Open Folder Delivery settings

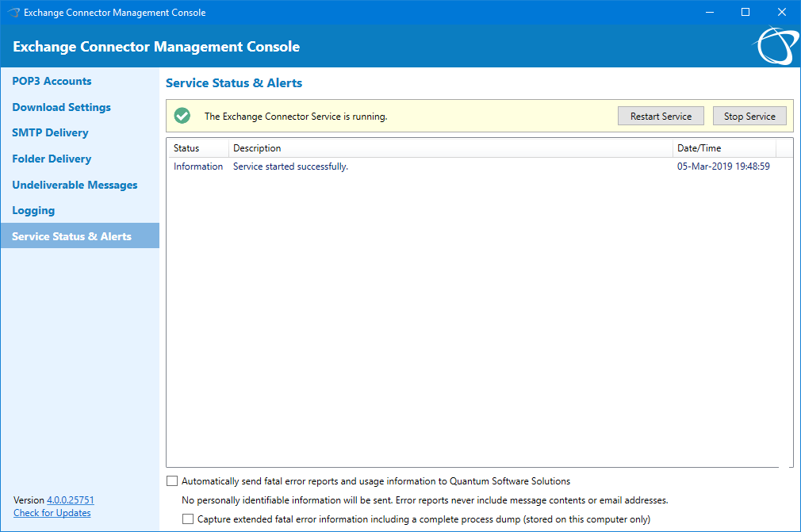point(52,159)
